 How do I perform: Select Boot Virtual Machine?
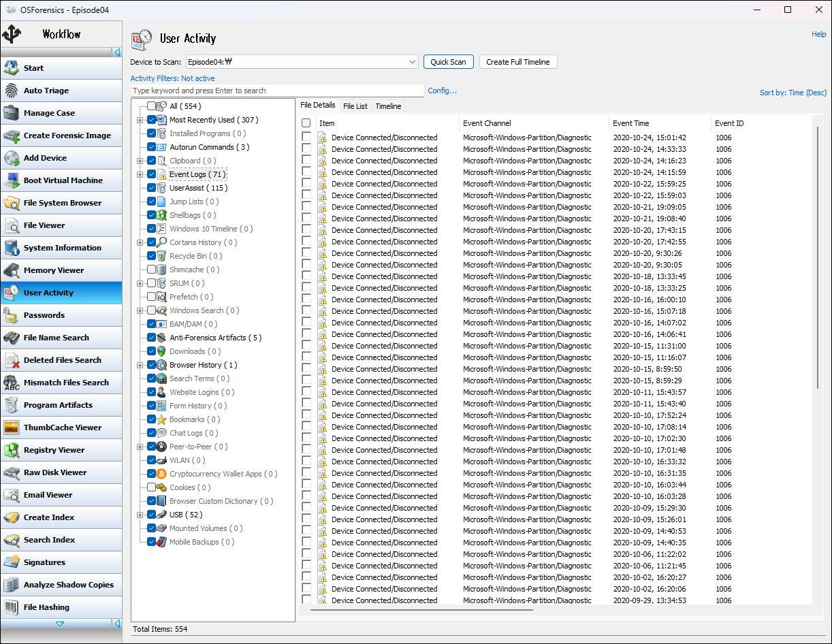[61, 180]
